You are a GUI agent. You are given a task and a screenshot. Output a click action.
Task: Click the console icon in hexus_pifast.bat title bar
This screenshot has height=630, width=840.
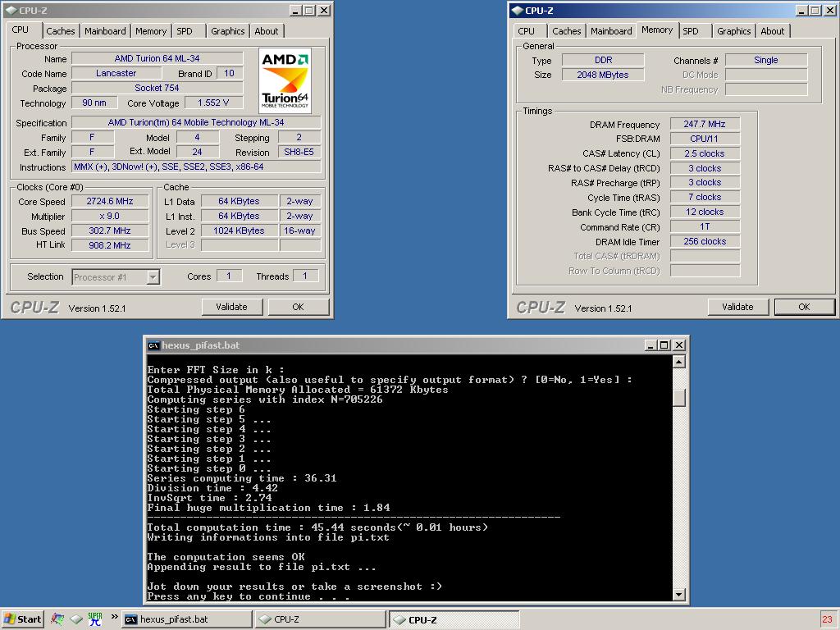click(153, 345)
